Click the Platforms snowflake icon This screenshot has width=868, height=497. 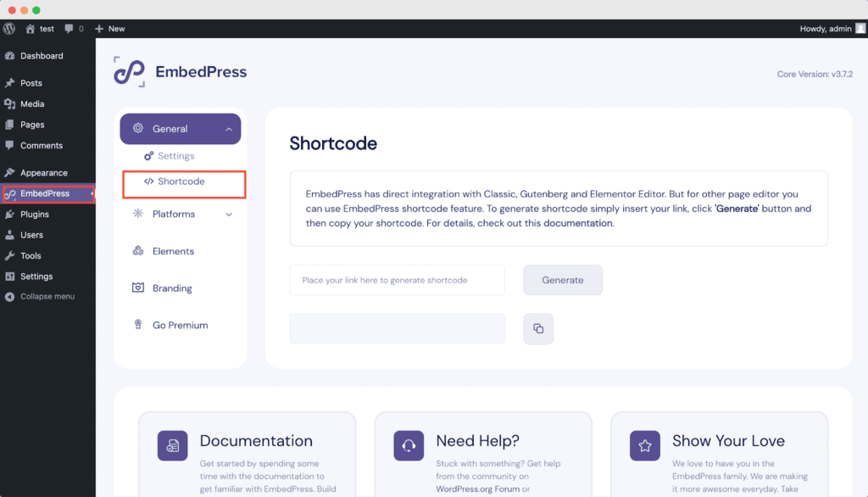point(138,214)
